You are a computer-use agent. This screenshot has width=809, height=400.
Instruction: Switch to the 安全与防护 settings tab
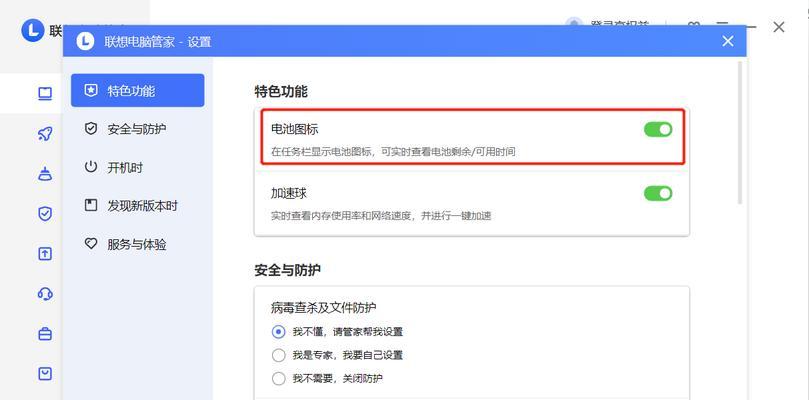point(138,129)
